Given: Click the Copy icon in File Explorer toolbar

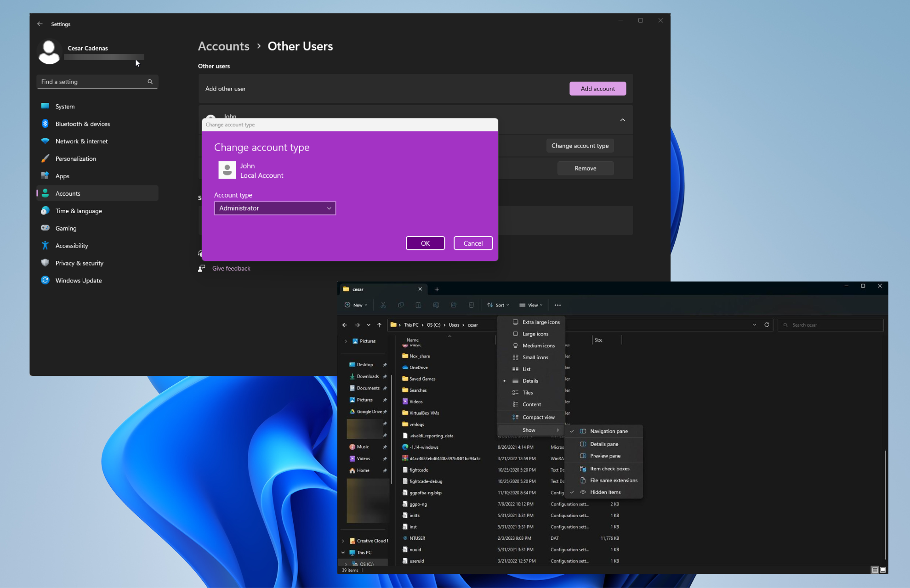Looking at the screenshot, I should [401, 305].
